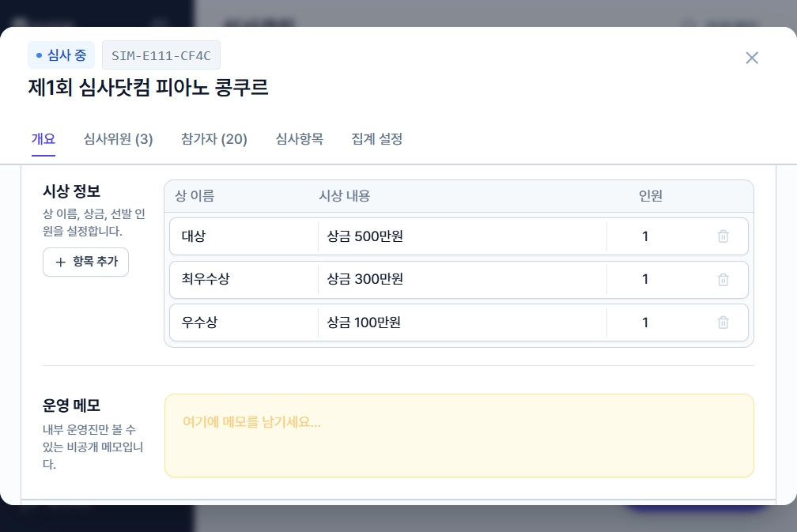Click the 운영 메모 notes area

point(459,435)
